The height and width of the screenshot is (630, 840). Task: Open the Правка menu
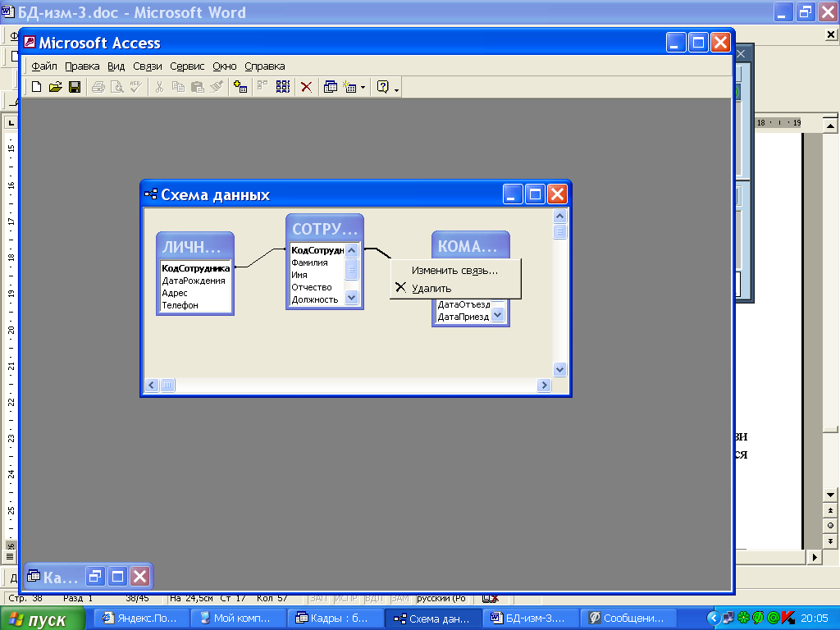click(82, 66)
